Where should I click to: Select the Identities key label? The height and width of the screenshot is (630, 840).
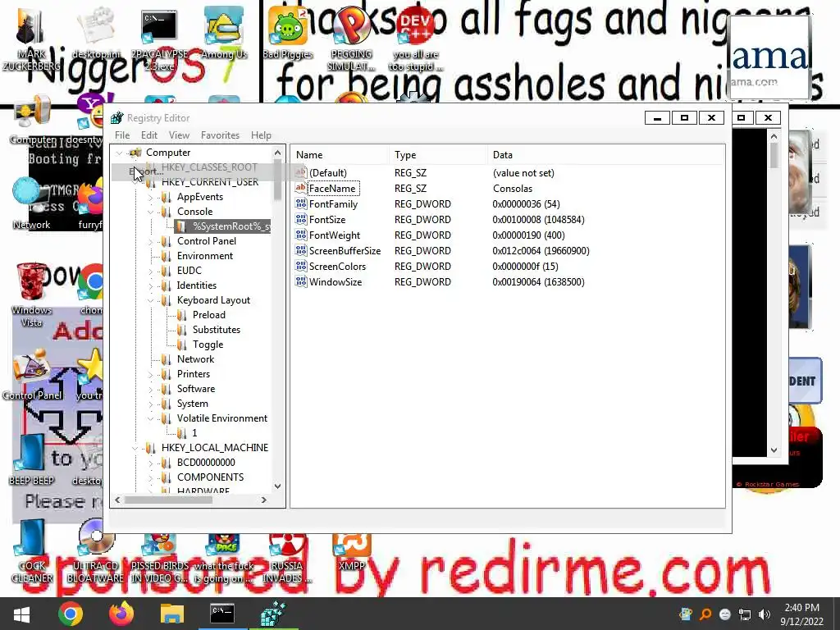(x=197, y=285)
